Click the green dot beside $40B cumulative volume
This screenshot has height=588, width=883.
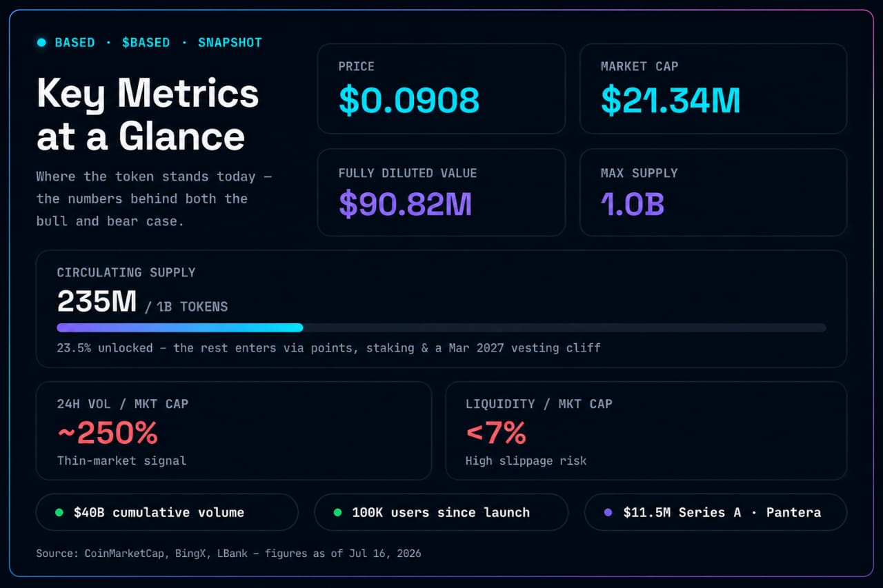(x=59, y=512)
